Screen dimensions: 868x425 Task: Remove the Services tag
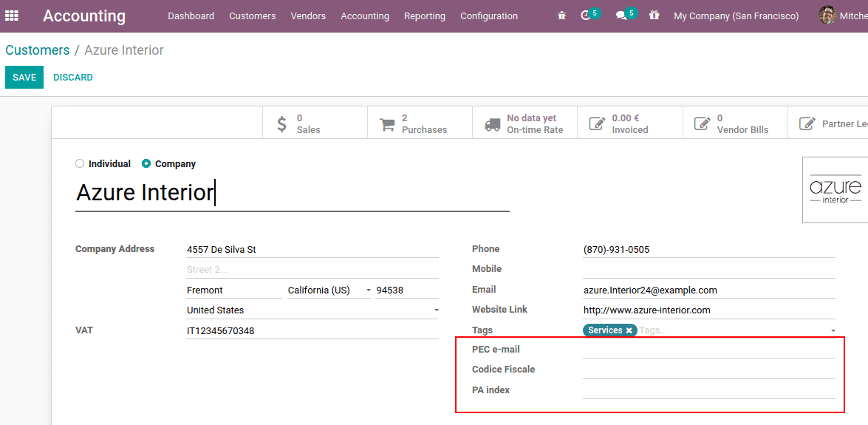629,330
